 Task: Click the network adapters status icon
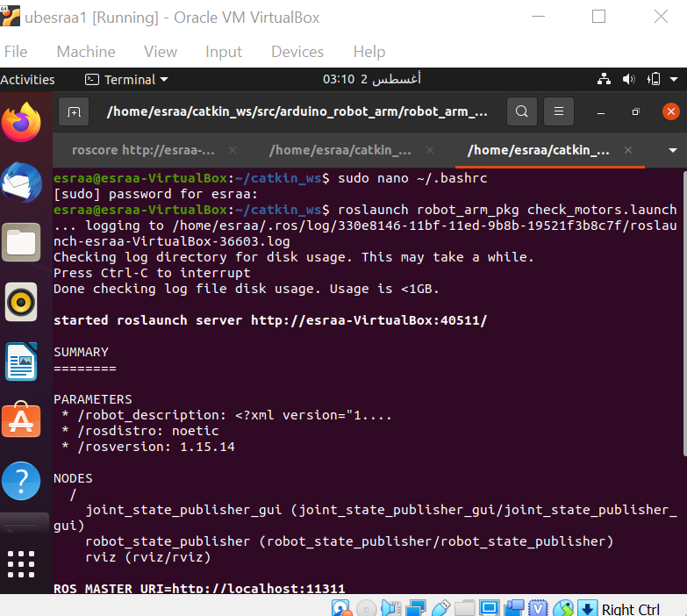point(415,609)
